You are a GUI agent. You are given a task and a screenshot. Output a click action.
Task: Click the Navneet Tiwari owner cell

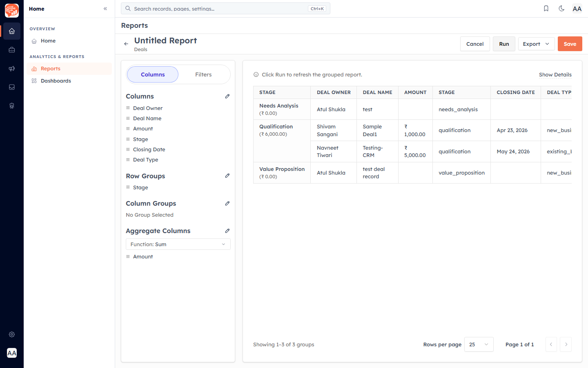pyautogui.click(x=334, y=152)
